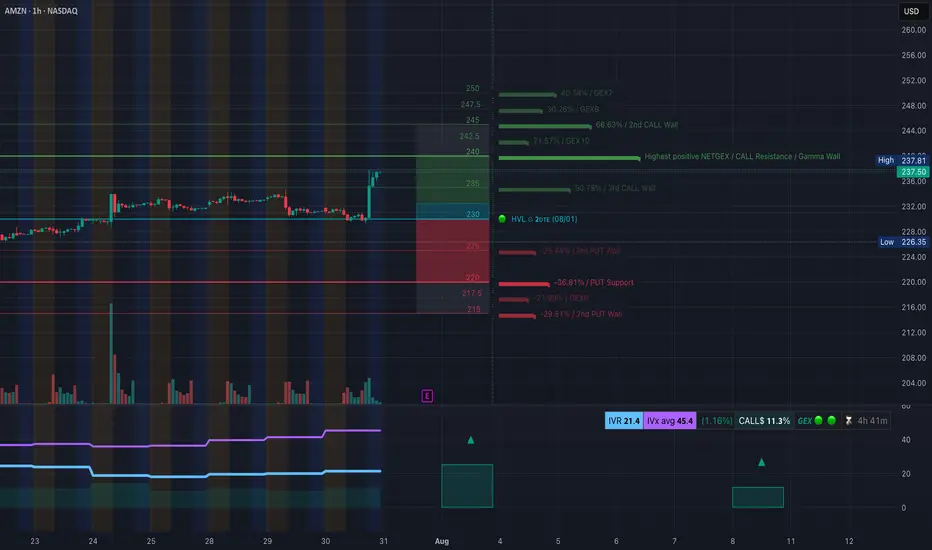Click the High 237.81 price label
This screenshot has width=932, height=550.
pyautogui.click(x=902, y=160)
